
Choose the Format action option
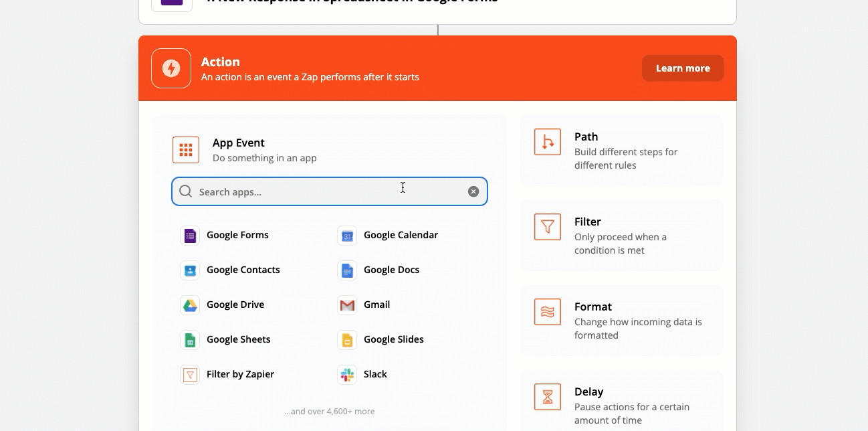[x=621, y=321]
